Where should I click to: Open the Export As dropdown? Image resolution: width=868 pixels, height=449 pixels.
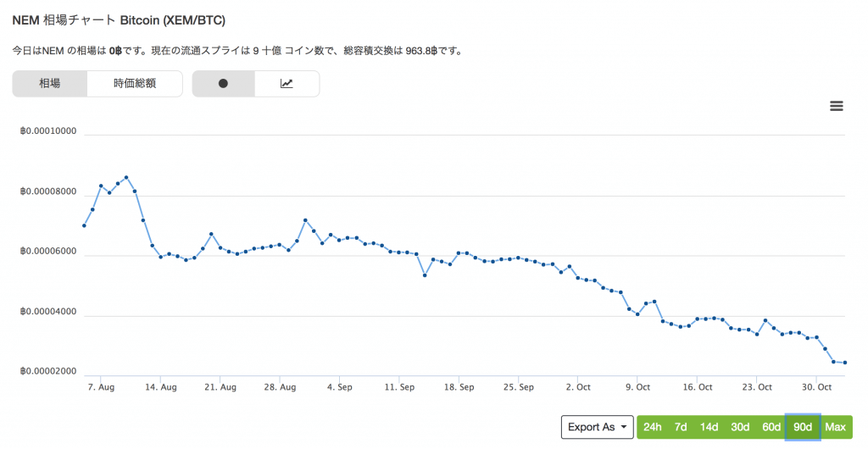(x=598, y=427)
